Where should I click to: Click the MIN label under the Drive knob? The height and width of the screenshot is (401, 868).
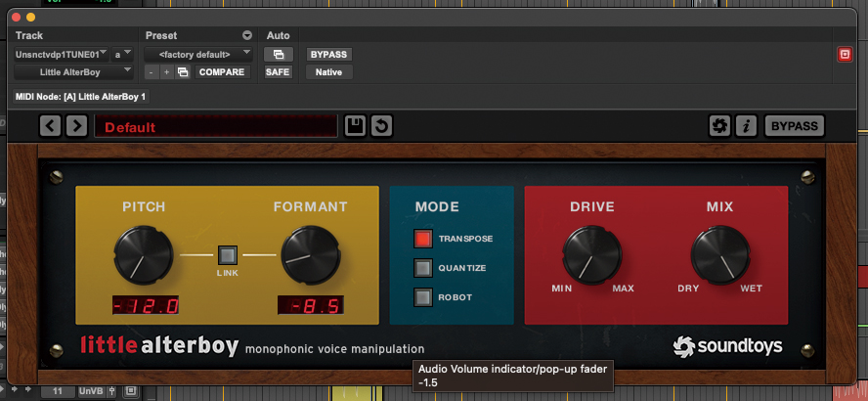coord(562,289)
